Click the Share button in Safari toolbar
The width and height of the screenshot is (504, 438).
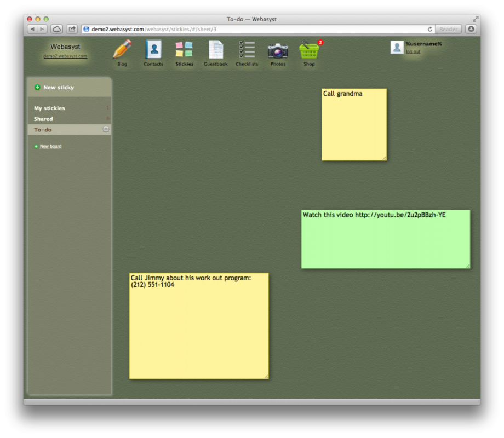tap(72, 29)
